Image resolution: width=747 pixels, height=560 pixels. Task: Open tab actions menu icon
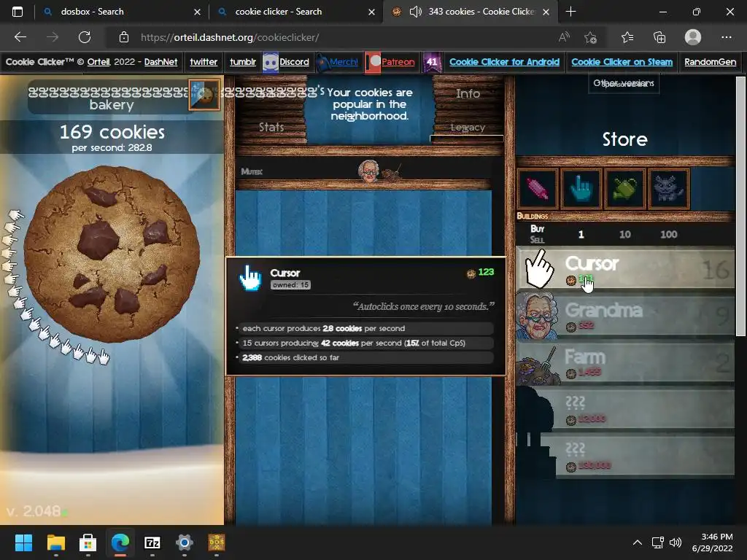18,12
